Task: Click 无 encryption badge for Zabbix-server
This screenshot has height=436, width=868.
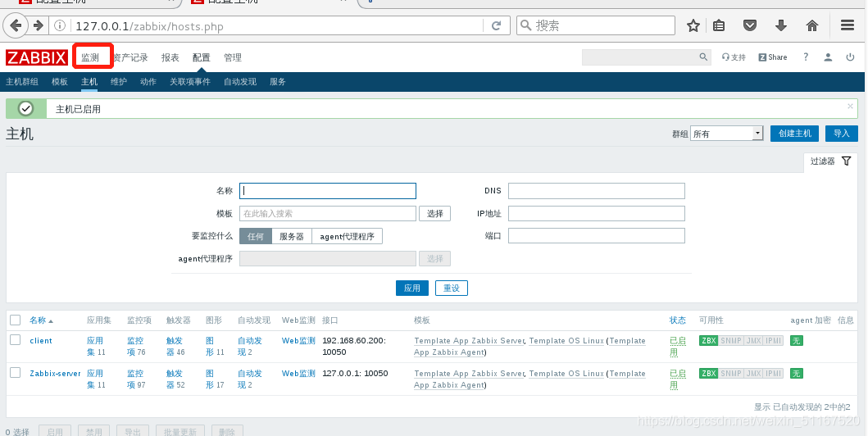Action: (796, 374)
